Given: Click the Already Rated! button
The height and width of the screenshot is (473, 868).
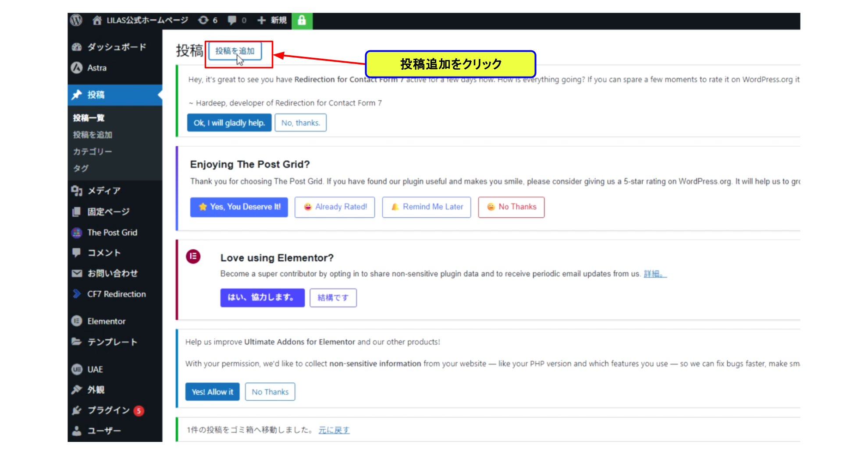Looking at the screenshot, I should [335, 207].
